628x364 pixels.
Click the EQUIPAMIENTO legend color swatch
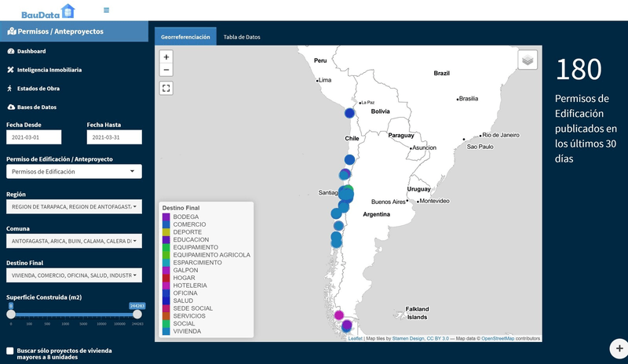coord(166,247)
